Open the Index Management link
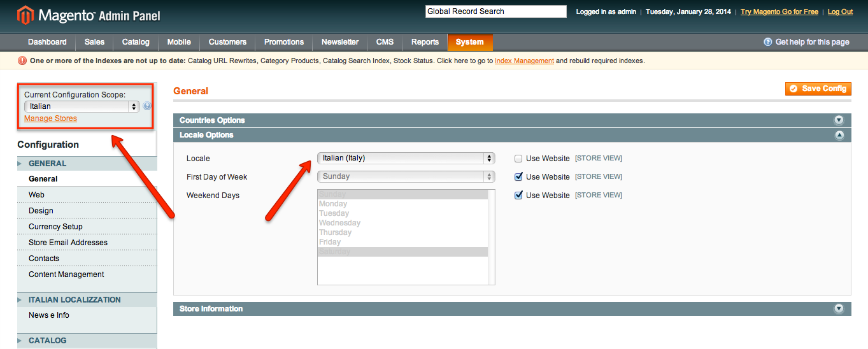This screenshot has height=349, width=868. (524, 61)
